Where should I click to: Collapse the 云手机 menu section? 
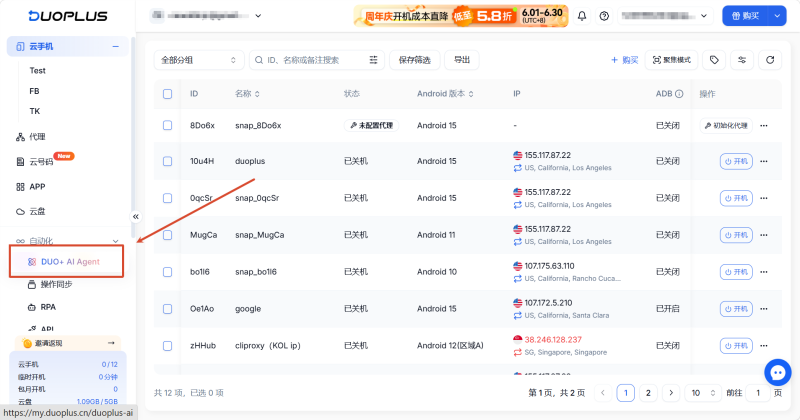115,46
